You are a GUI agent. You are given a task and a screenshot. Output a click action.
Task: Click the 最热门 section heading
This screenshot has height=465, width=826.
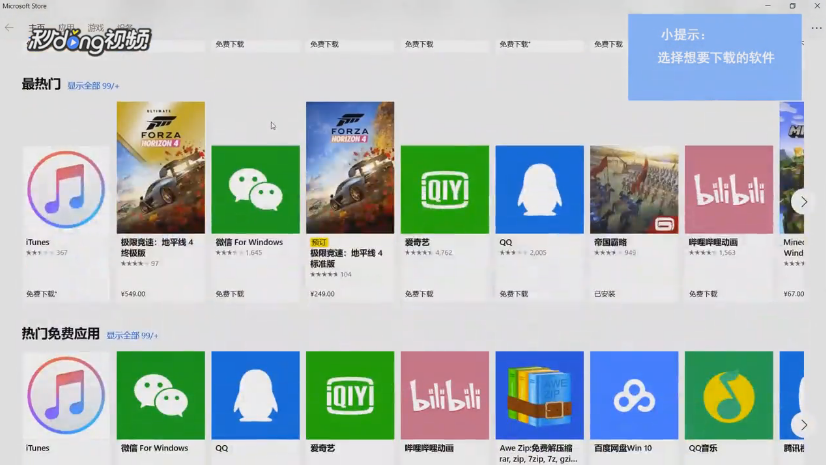[41, 84]
